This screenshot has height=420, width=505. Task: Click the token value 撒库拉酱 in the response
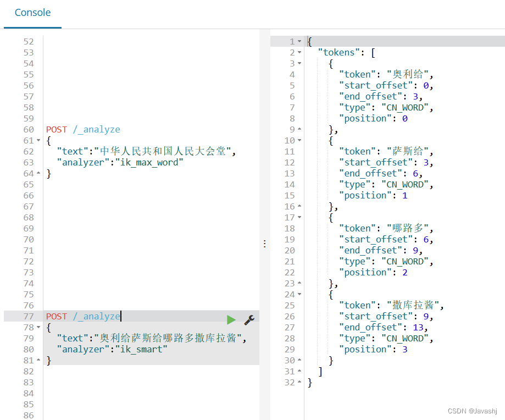pos(413,305)
